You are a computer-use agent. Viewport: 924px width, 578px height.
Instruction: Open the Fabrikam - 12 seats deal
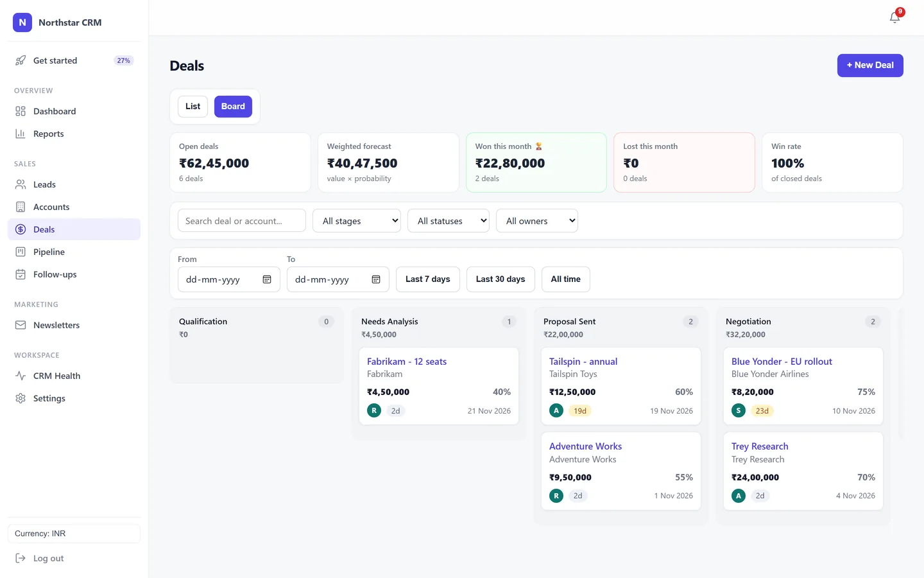coord(407,362)
